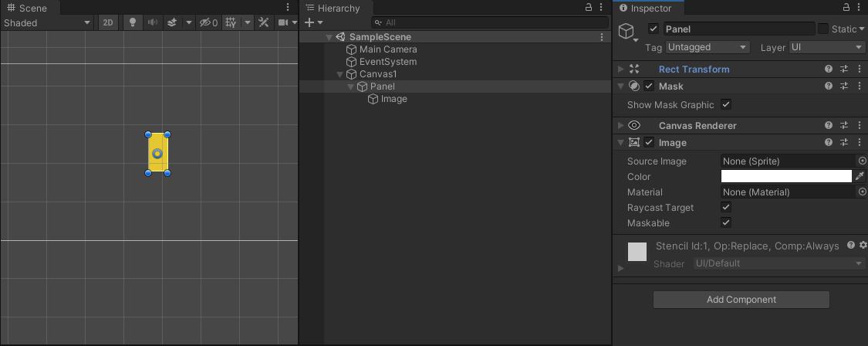
Task: Click the plus create-object button in Hierarchy
Action: pyautogui.click(x=309, y=22)
